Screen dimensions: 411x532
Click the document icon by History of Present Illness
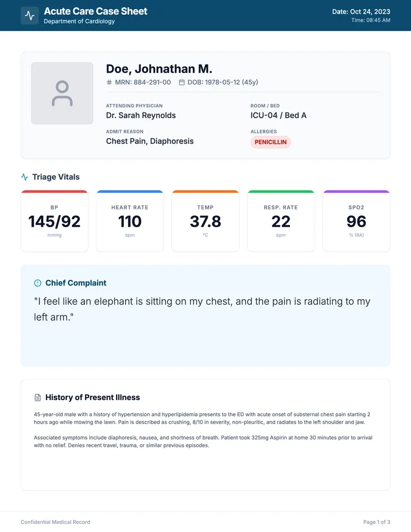click(38, 397)
